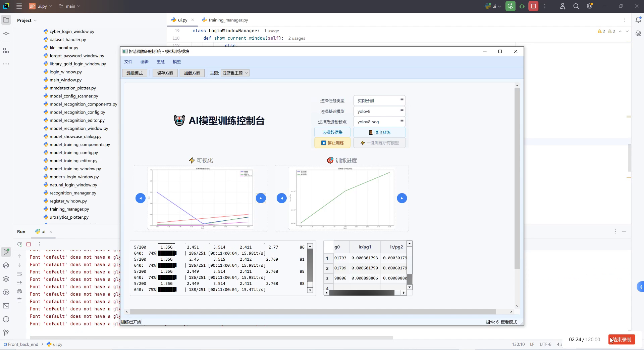Image resolution: width=644 pixels, height=350 pixels.
Task: Open the Services icon in left sidebar
Action: pyautogui.click(x=6, y=292)
